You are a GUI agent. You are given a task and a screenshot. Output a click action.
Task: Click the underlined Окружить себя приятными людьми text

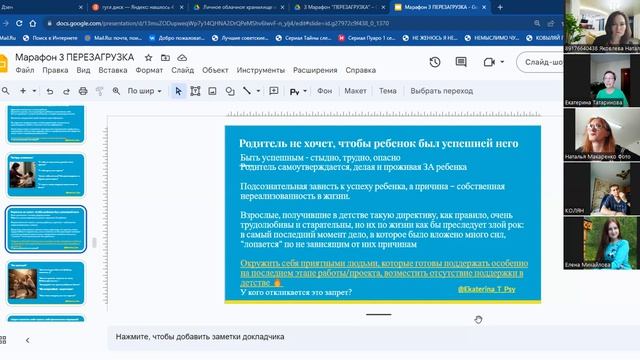384,273
